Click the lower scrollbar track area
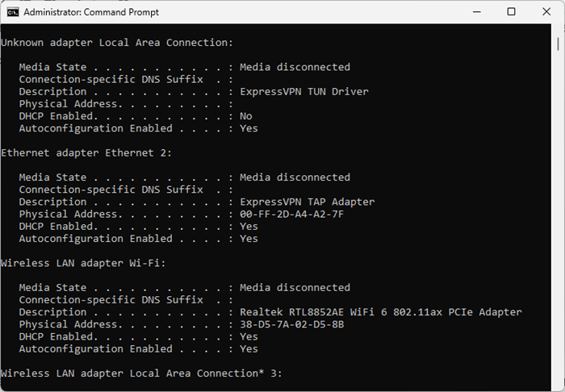Viewport: 565px width, 392px height. click(x=559, y=242)
